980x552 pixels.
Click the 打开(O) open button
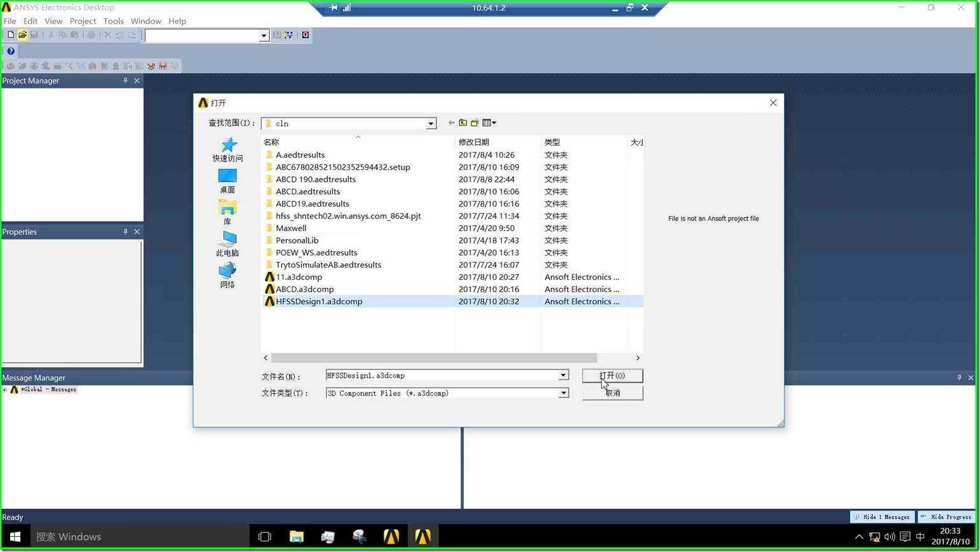(x=612, y=376)
